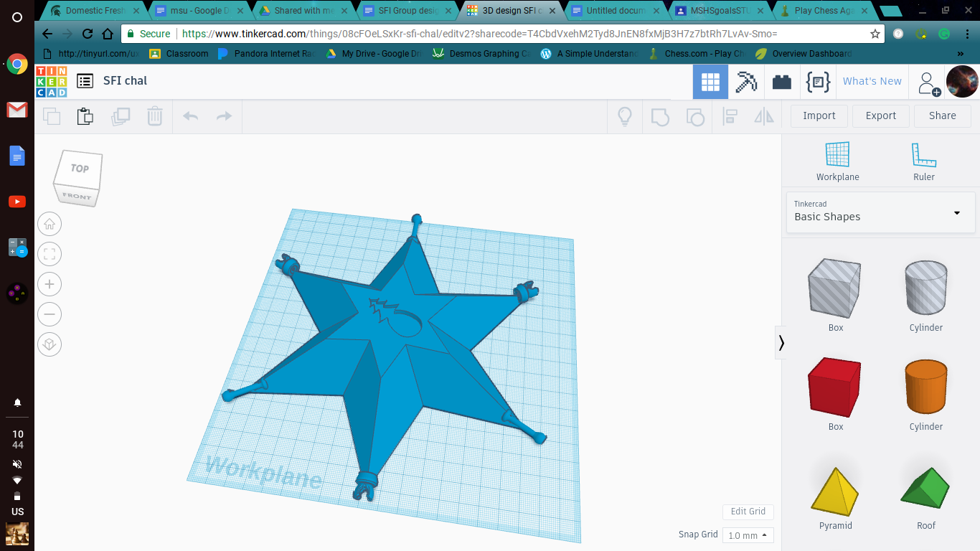This screenshot has height=551, width=980.
Task: Collapse the shapes panel with arrow
Action: point(781,343)
